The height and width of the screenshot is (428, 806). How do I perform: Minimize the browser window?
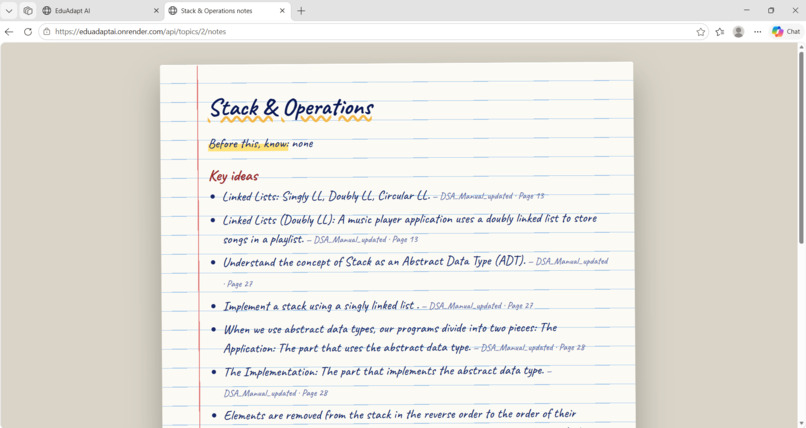(x=746, y=10)
